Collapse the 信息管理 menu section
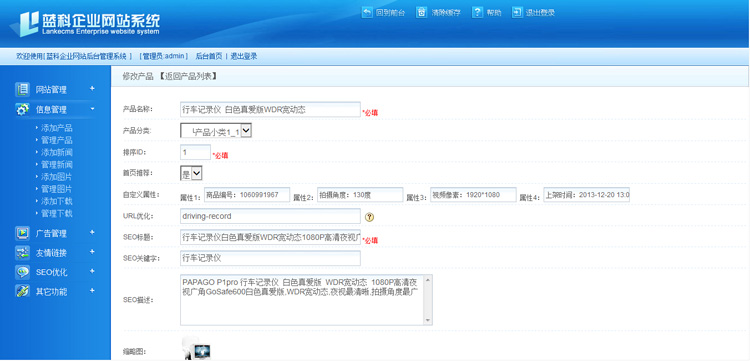 pos(92,109)
